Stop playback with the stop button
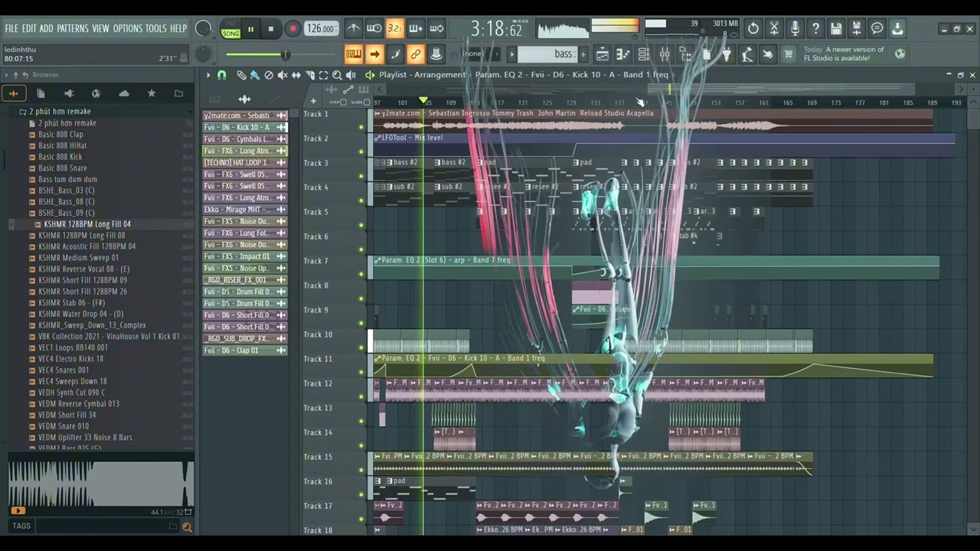Viewport: 980px width, 551px height. [270, 30]
